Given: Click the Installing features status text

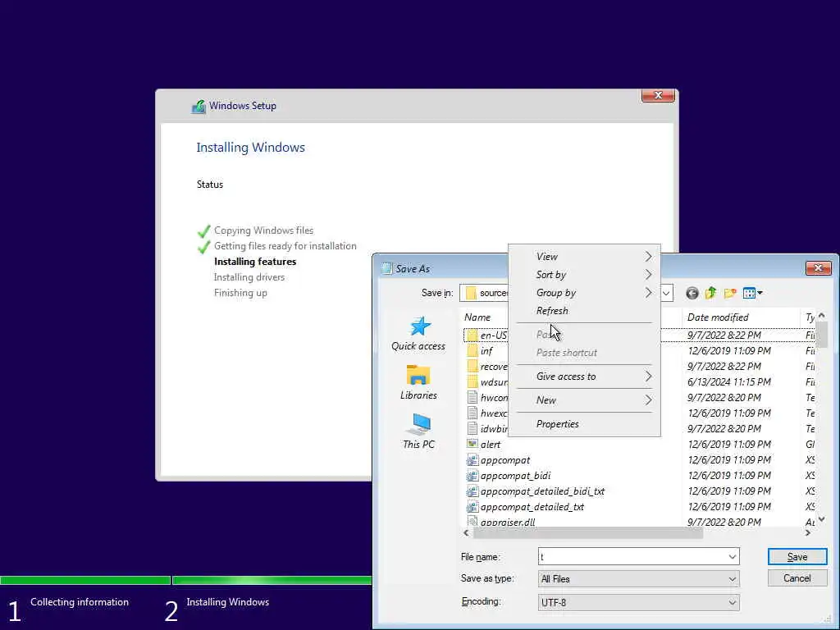Looking at the screenshot, I should pyautogui.click(x=255, y=262).
